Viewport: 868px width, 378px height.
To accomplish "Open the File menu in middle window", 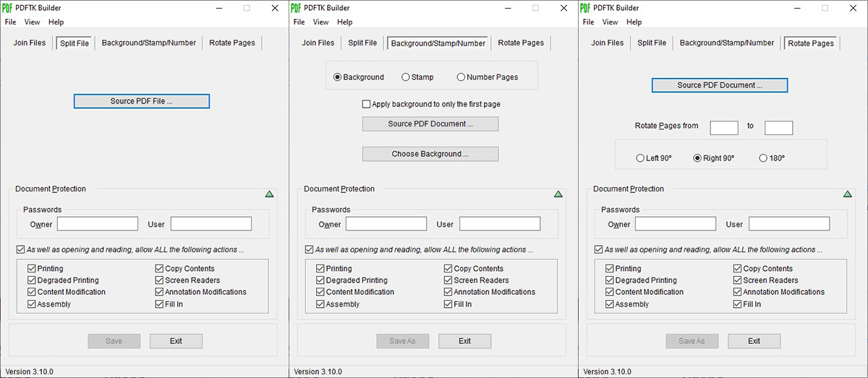I will tap(299, 22).
